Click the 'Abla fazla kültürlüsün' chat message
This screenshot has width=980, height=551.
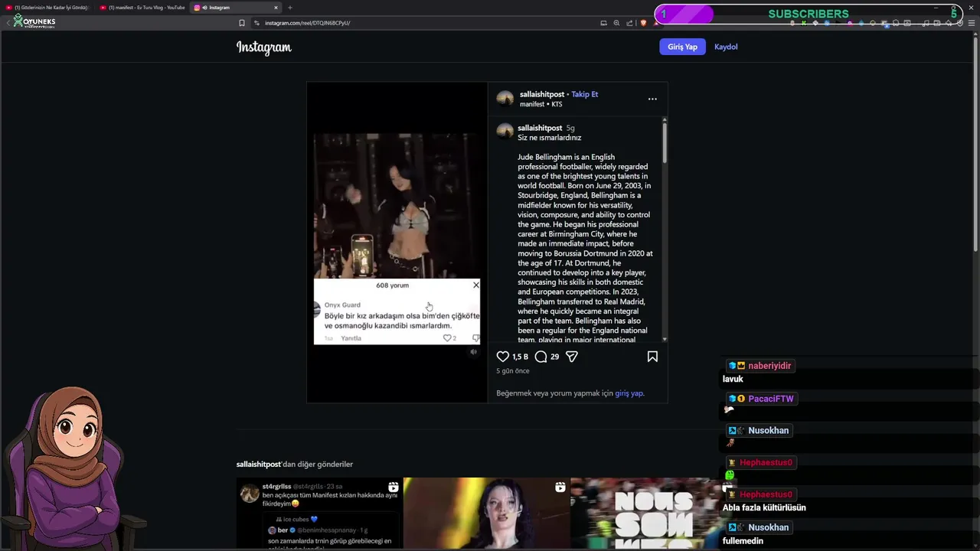[x=764, y=507]
